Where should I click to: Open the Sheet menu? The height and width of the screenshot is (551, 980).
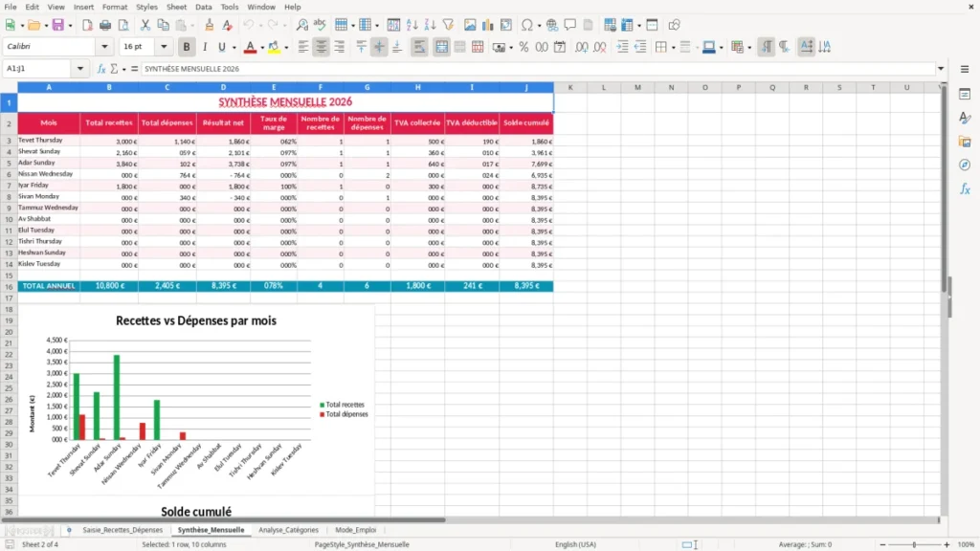(x=176, y=7)
